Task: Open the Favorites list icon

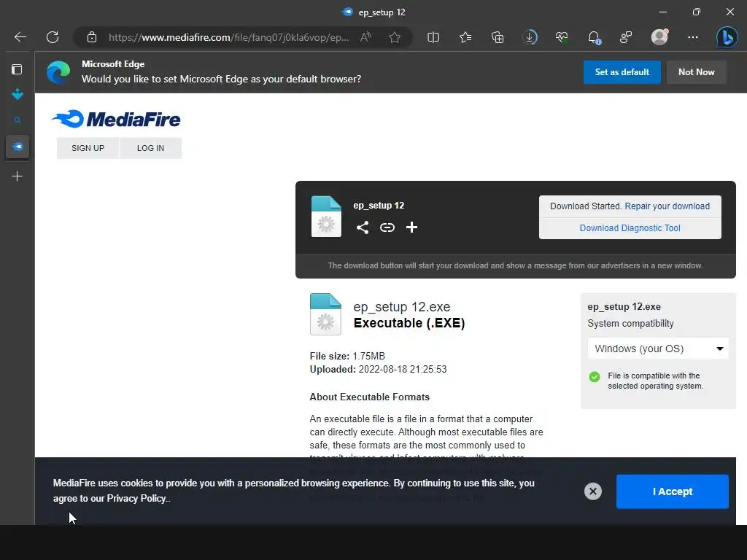Action: pyautogui.click(x=465, y=37)
